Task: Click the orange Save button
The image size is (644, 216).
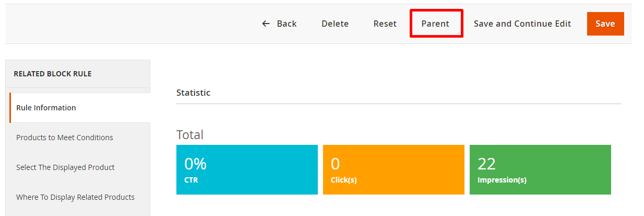Action: 605,24
